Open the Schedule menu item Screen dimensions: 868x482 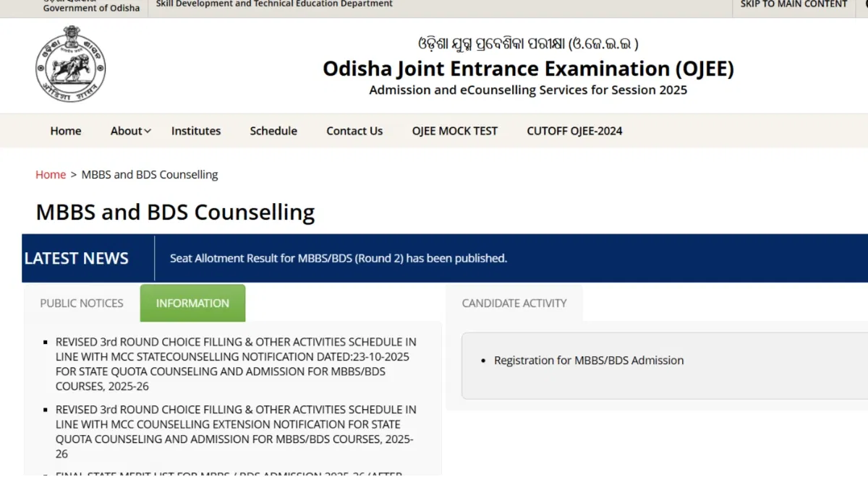(x=273, y=131)
